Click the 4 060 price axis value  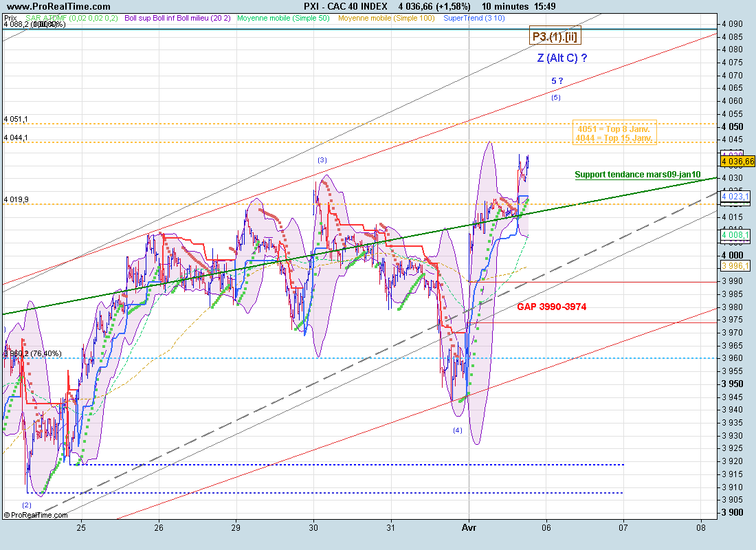[733, 101]
